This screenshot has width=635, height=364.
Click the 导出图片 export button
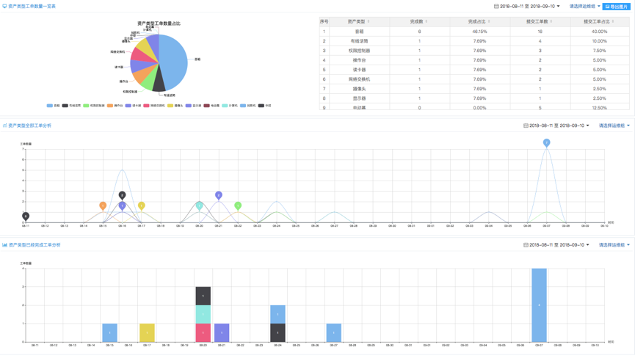(617, 7)
